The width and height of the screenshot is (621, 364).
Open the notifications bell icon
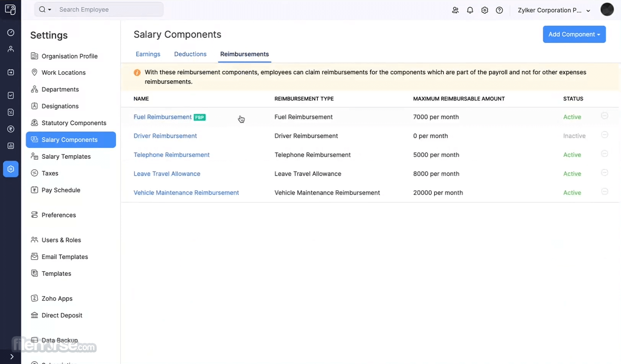pos(470,10)
